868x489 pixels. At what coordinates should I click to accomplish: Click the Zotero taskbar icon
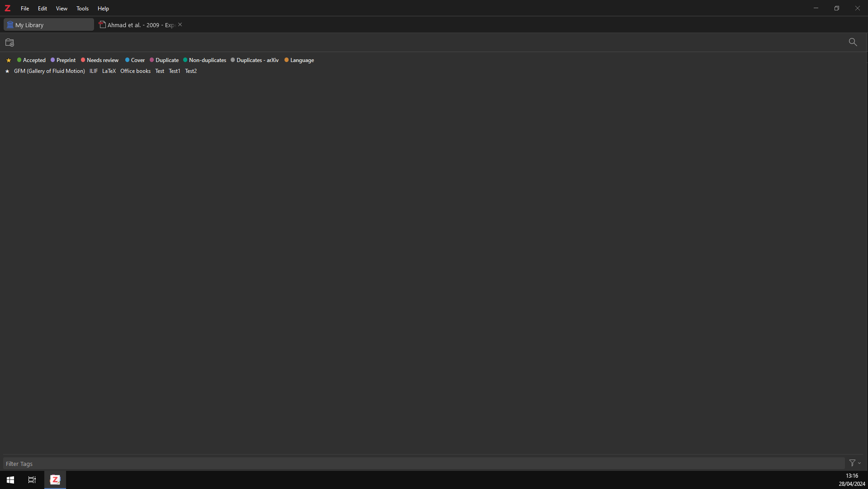tap(55, 480)
